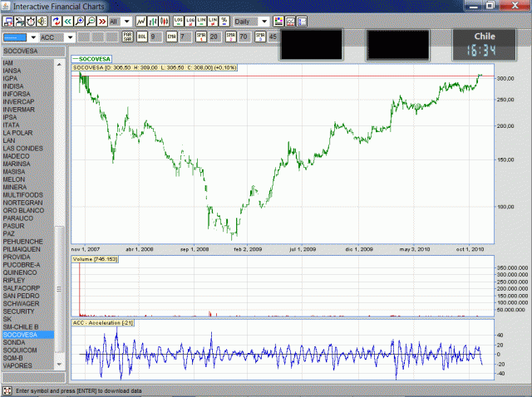Viewport: 532px width, 397px height.
Task: Select SONDA in the symbol list
Action: (x=14, y=342)
